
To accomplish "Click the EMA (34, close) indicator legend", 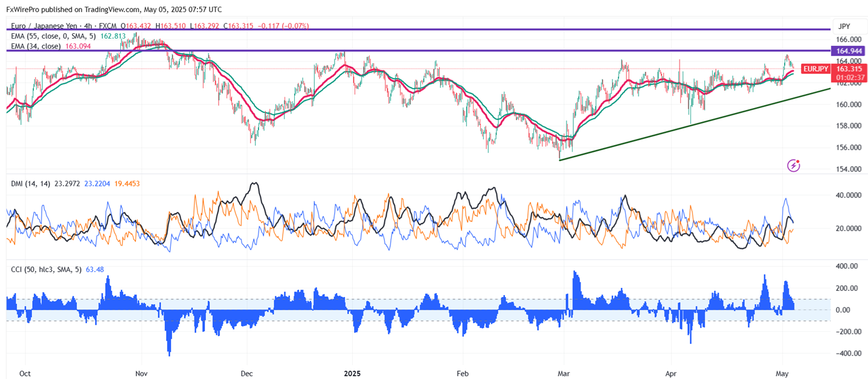I will (x=36, y=45).
